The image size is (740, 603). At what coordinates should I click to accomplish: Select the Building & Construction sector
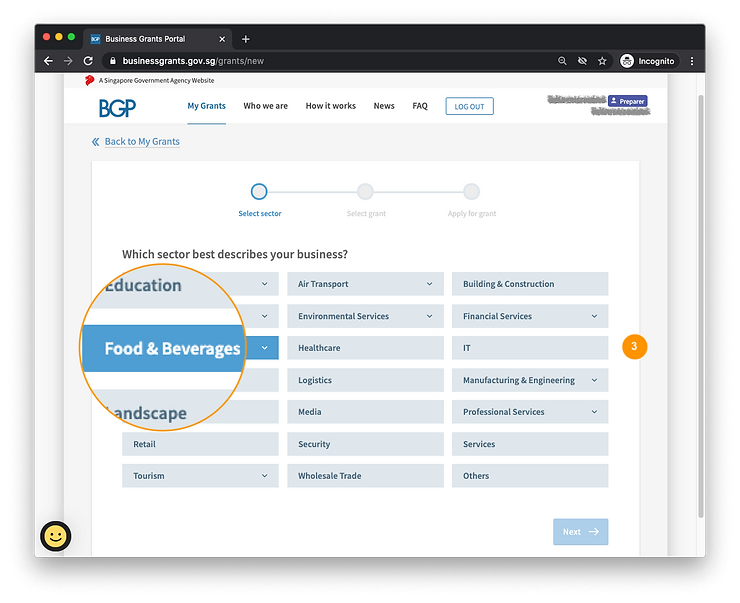[530, 284]
